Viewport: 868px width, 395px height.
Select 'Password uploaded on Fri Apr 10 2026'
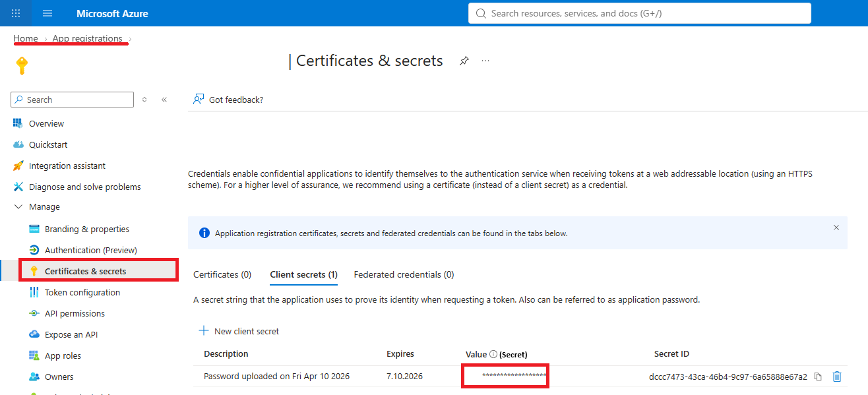(x=277, y=377)
